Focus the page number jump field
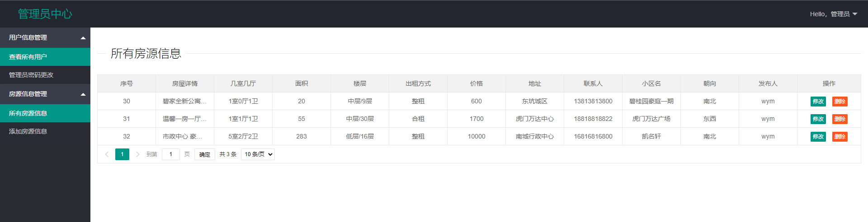This screenshot has height=222, width=868. (171, 154)
